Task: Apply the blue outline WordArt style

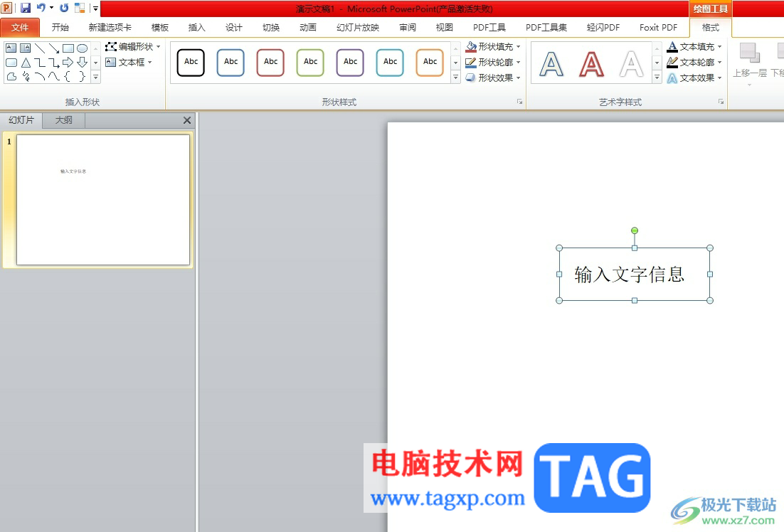Action: tap(551, 64)
